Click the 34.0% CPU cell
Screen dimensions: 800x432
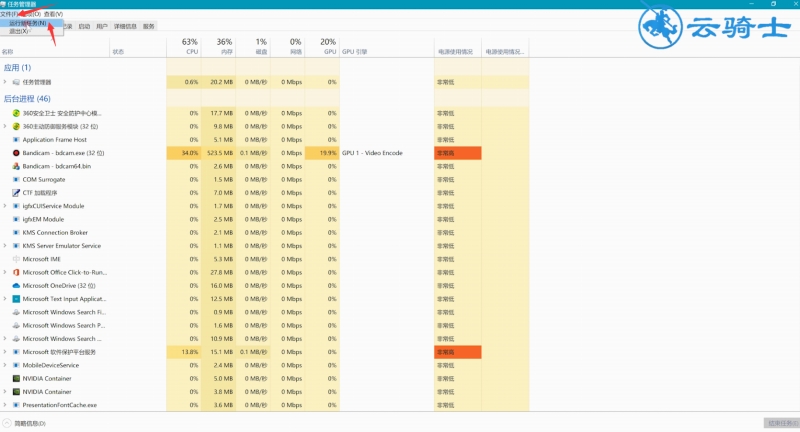click(184, 153)
